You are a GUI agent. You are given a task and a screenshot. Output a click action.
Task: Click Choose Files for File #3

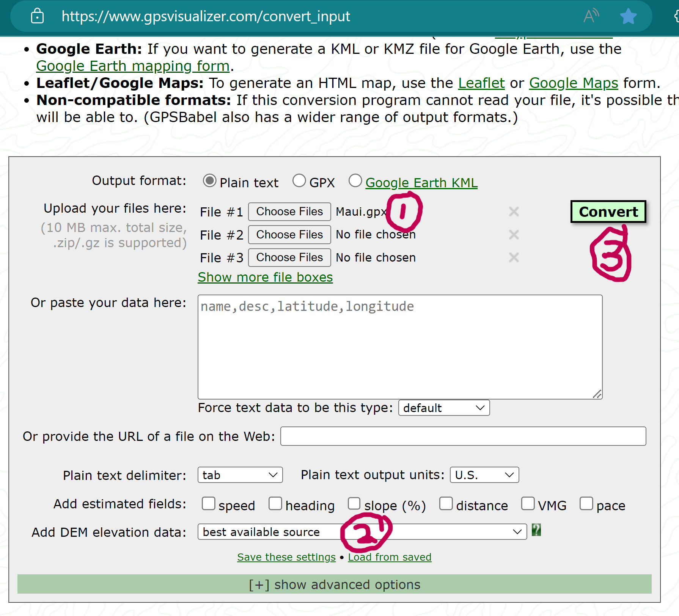click(x=289, y=258)
